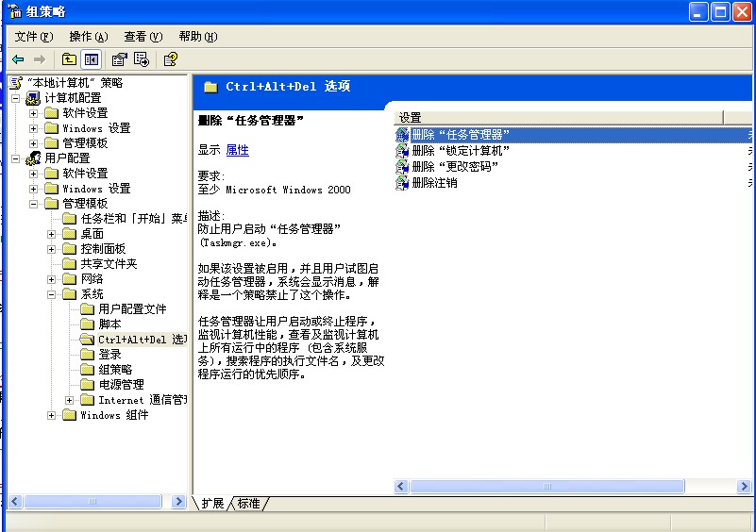Image resolution: width=756 pixels, height=532 pixels.
Task: Open the 查看(V) menu
Action: click(x=143, y=37)
